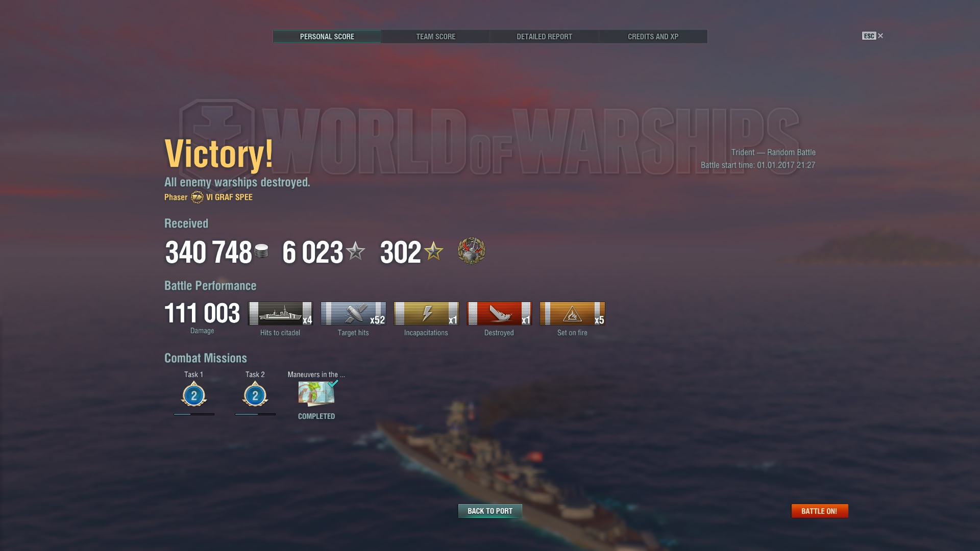The width and height of the screenshot is (980, 551).
Task: Click the Hits to citadel ribbon
Action: pyautogui.click(x=280, y=313)
